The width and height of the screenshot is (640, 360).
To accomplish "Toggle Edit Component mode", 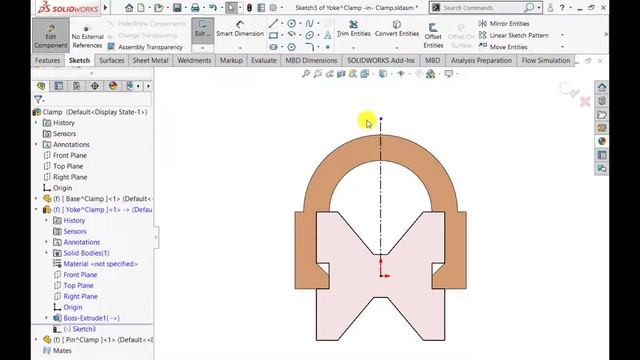I will (x=51, y=36).
